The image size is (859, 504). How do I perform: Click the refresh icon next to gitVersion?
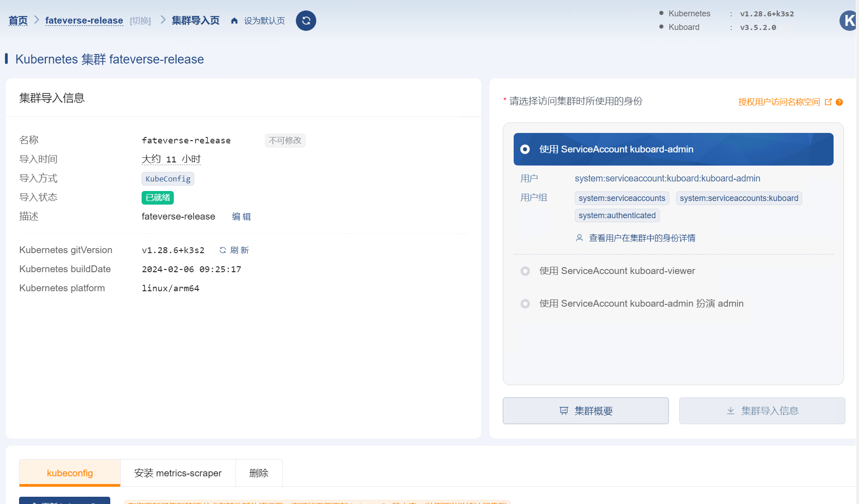(223, 250)
